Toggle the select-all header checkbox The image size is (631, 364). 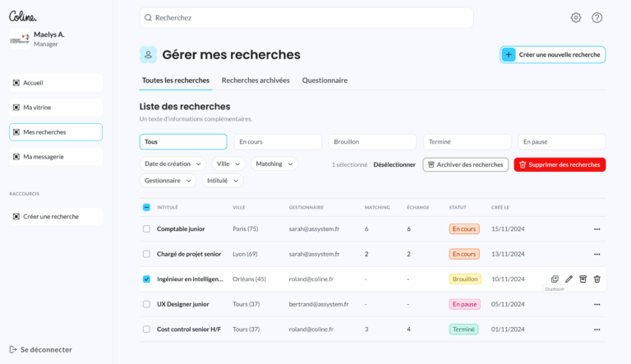tap(146, 207)
